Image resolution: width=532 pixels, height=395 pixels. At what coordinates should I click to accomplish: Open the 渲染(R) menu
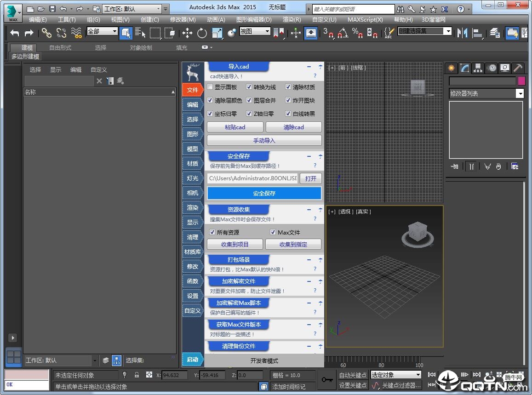(292, 20)
